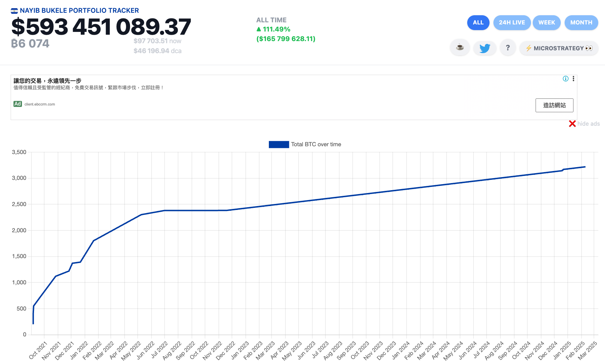Switch to the WEEK time range
This screenshot has height=364, width=605.
coord(547,23)
